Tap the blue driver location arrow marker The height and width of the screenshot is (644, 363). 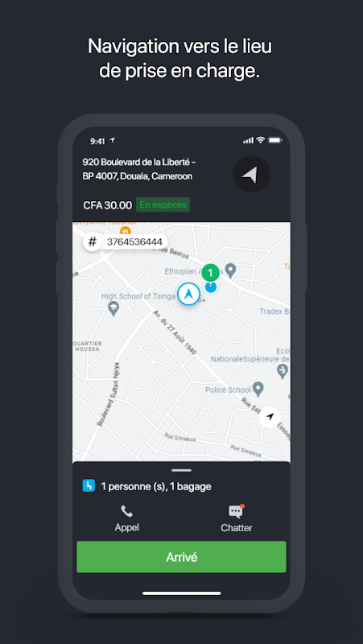189,294
